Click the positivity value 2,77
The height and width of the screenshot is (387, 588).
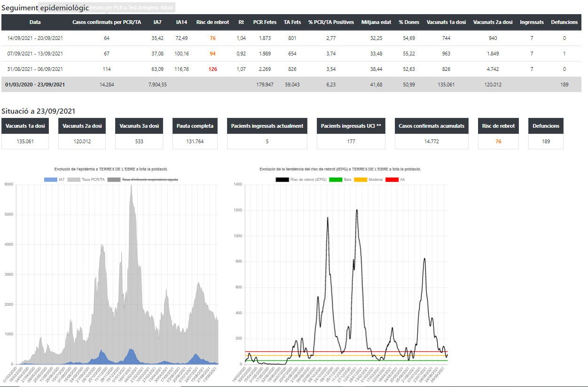(331, 38)
